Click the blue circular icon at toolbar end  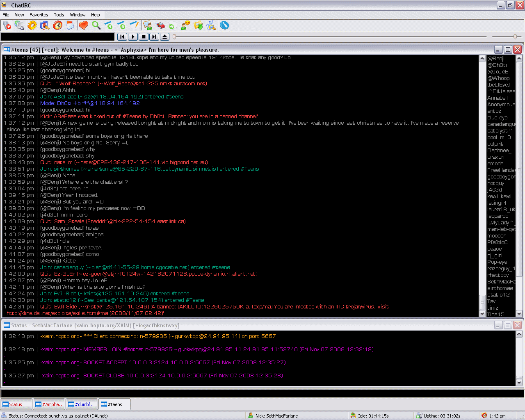224,25
